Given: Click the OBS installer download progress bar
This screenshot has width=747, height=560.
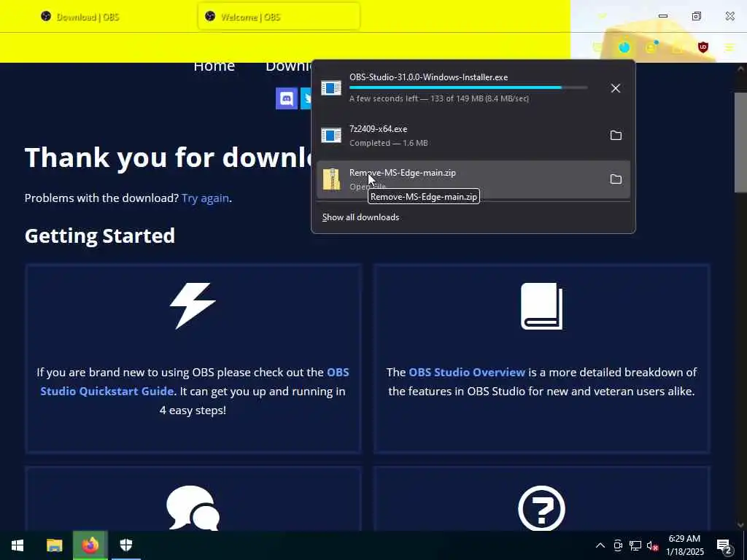Looking at the screenshot, I should coord(468,87).
